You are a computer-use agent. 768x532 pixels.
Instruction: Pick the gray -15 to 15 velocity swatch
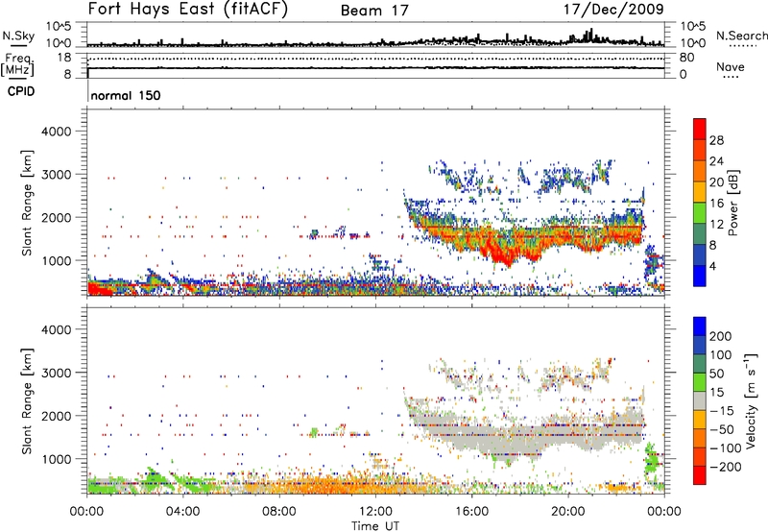click(x=700, y=400)
